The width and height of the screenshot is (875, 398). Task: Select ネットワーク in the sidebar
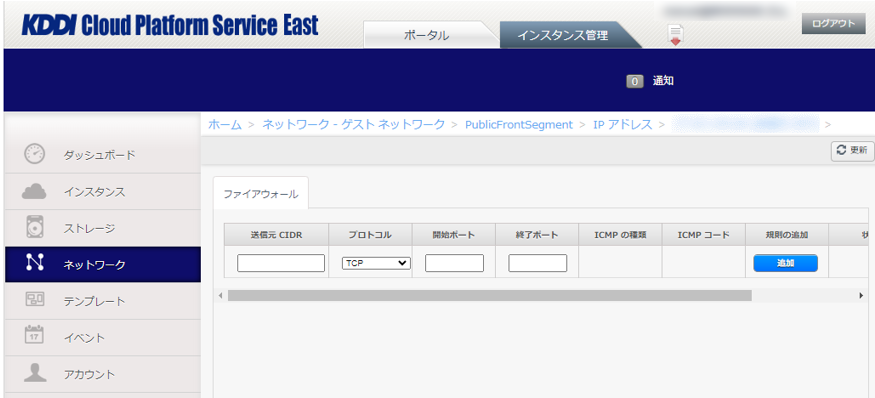[x=102, y=265]
